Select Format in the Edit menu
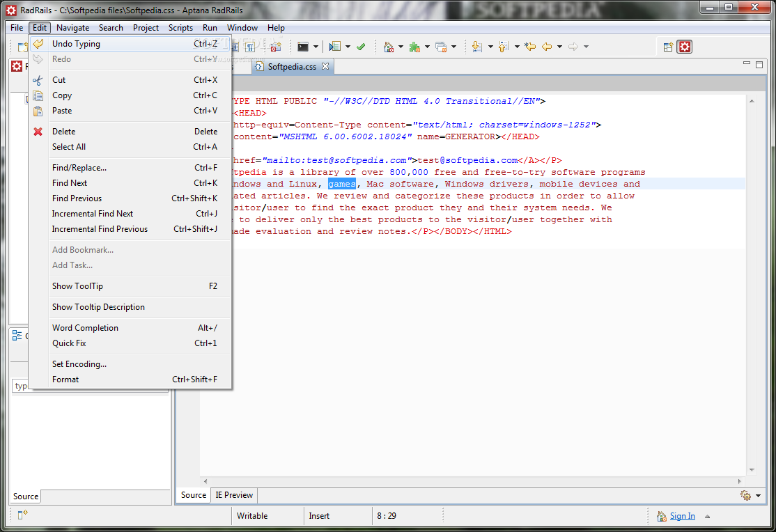 [131, 380]
